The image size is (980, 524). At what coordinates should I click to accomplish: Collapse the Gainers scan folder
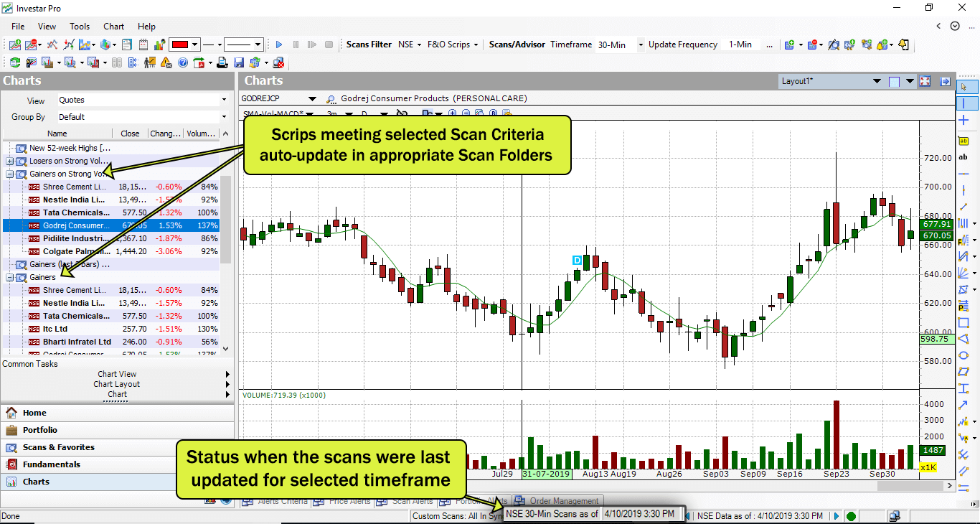click(x=10, y=277)
